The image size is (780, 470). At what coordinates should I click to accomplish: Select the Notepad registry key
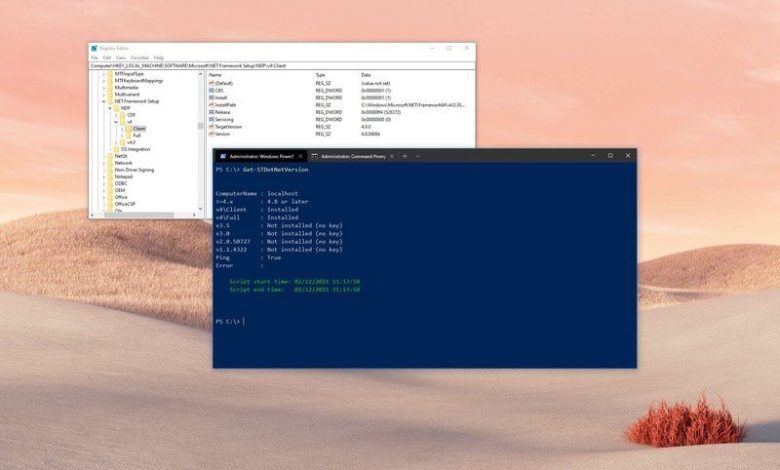pos(123,177)
